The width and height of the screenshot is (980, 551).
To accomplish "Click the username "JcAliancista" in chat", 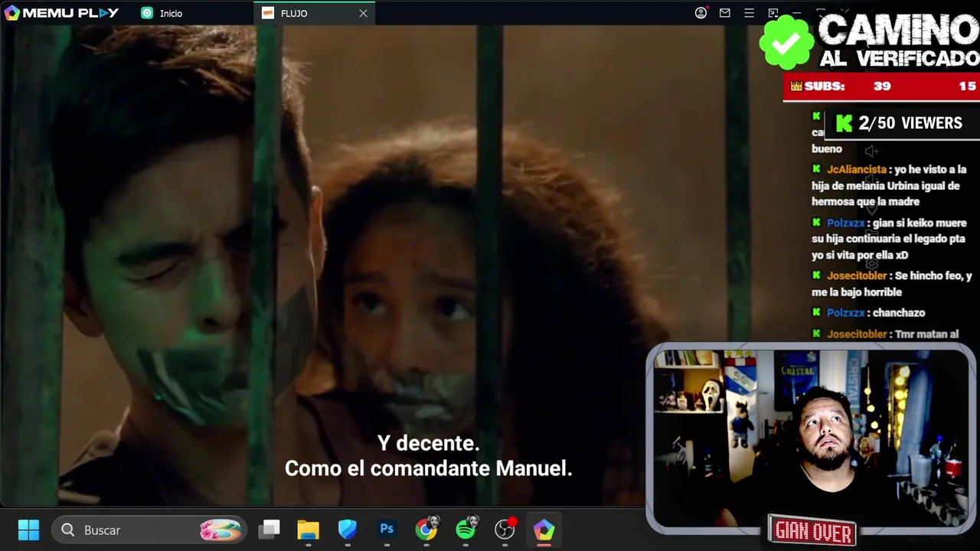I will [857, 169].
